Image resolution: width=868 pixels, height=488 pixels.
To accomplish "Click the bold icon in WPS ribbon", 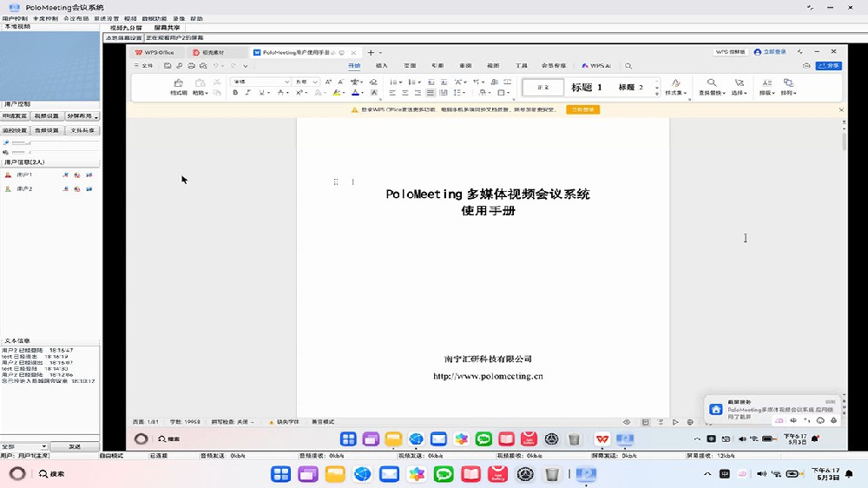I will point(236,93).
